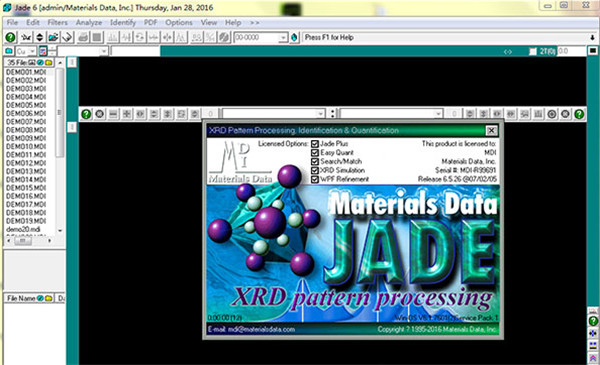Toggle the WPF Refinement checkbox

315,179
